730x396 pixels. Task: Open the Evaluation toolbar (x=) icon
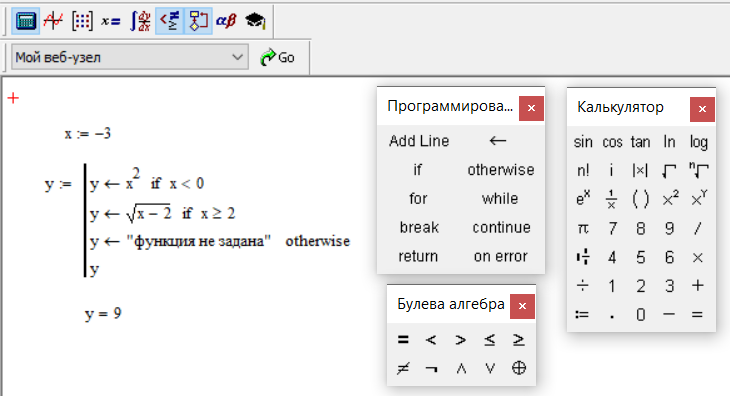click(111, 20)
